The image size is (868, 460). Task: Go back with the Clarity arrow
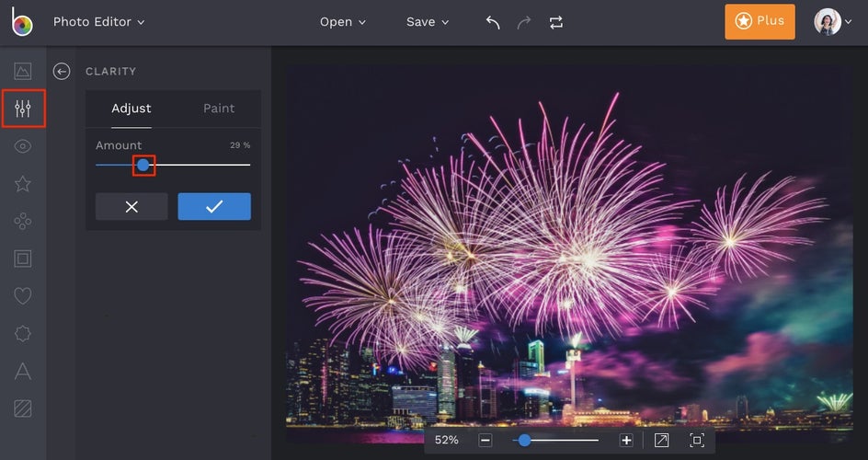(x=62, y=72)
